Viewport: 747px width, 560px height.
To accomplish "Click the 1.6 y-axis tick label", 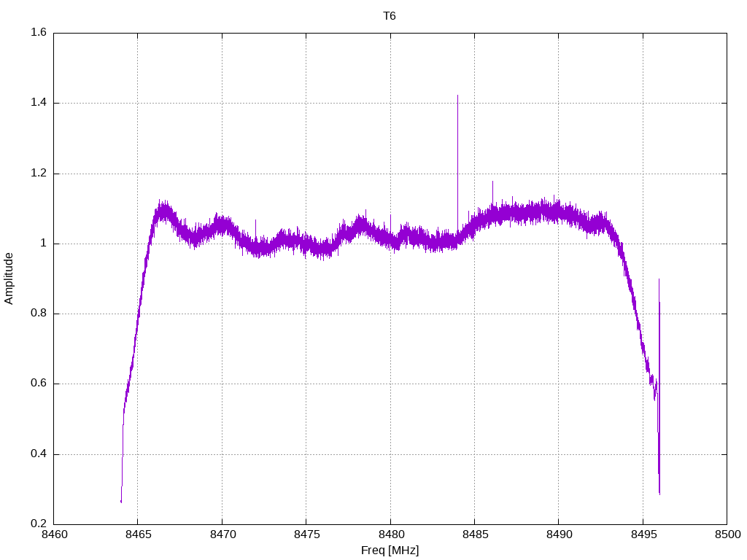I will click(39, 32).
